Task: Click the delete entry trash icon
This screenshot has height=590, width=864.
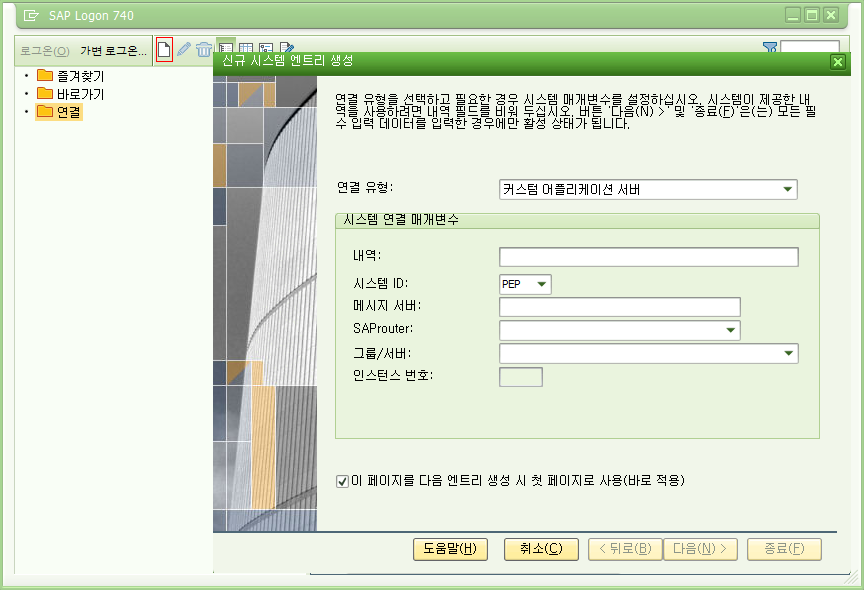Action: [x=204, y=48]
